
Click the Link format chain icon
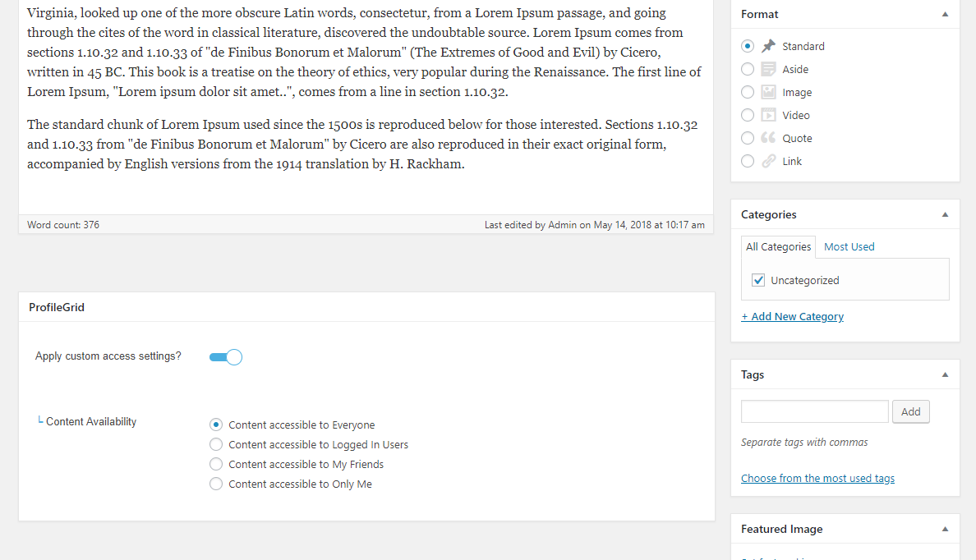(x=768, y=161)
